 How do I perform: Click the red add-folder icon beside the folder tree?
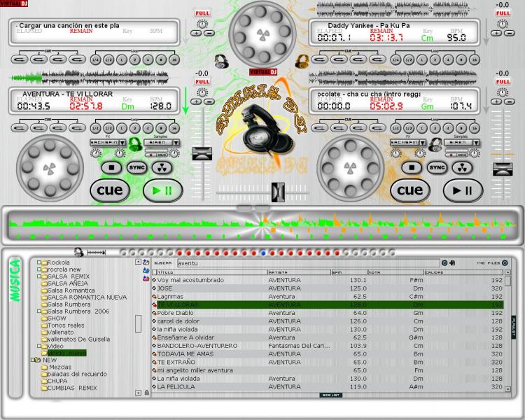click(146, 278)
